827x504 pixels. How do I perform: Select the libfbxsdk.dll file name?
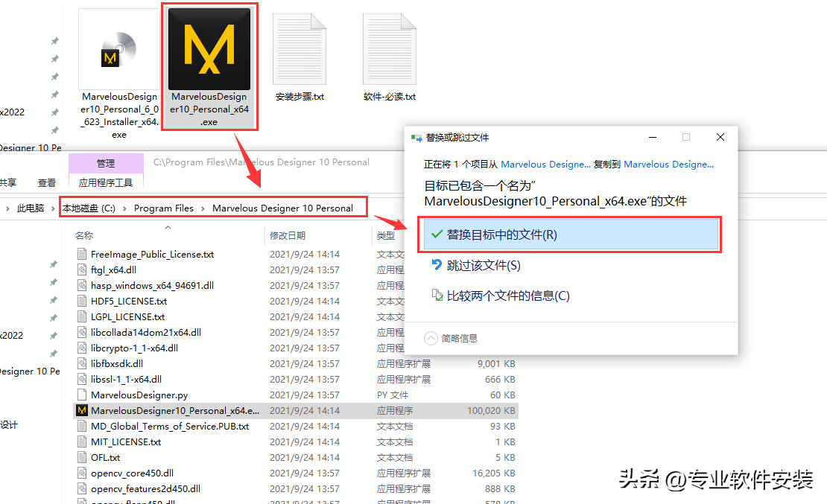coord(117,364)
